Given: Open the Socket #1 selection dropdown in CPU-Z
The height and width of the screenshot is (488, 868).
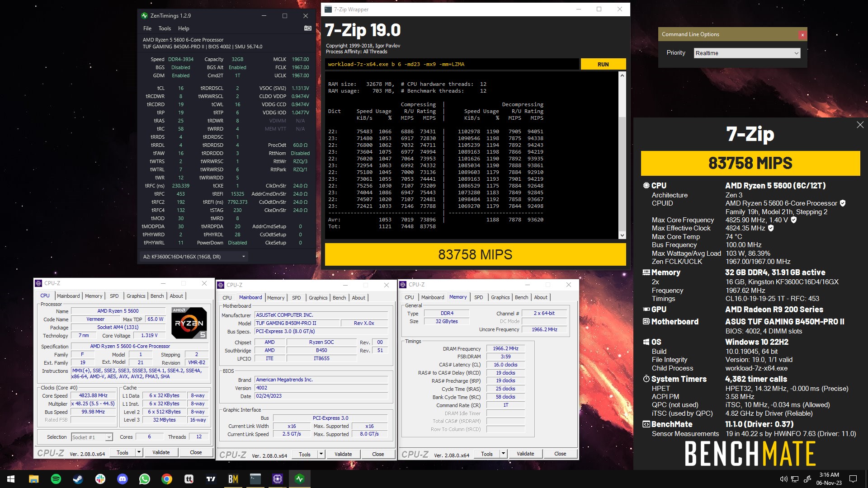Looking at the screenshot, I should (x=92, y=437).
